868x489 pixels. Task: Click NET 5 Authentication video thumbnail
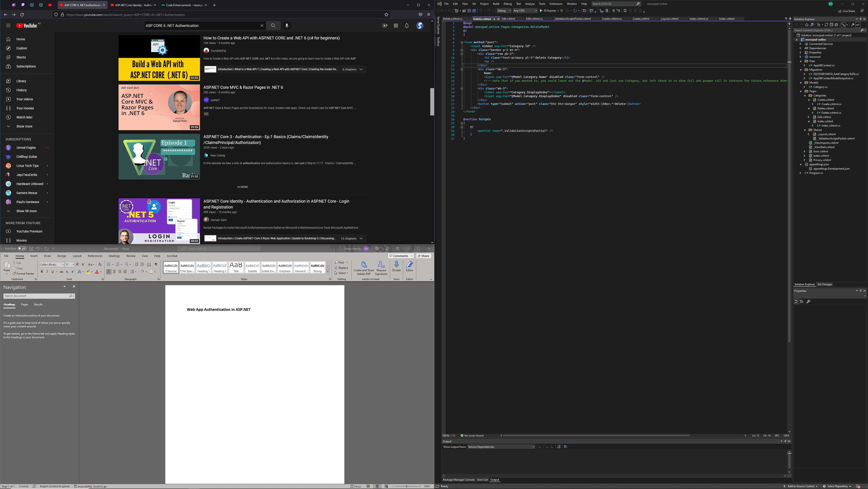point(159,221)
